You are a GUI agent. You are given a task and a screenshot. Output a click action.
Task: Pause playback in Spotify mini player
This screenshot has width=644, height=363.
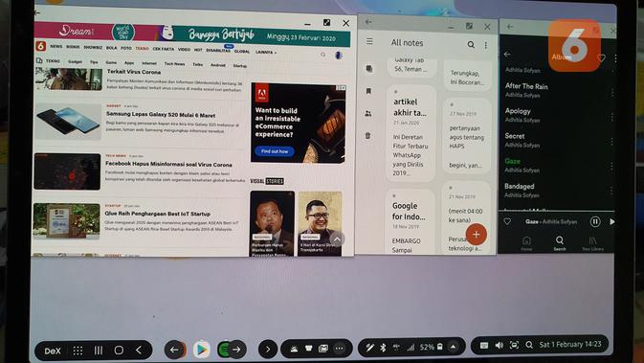[594, 222]
